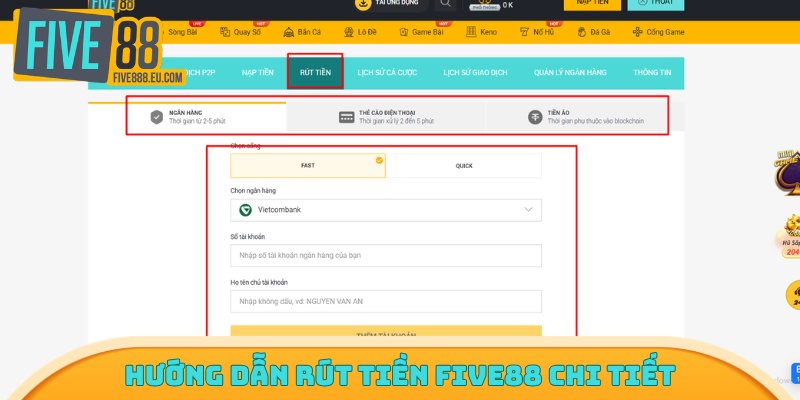Open the Cổng Game menu link
The height and width of the screenshot is (400, 800).
coord(665,32)
